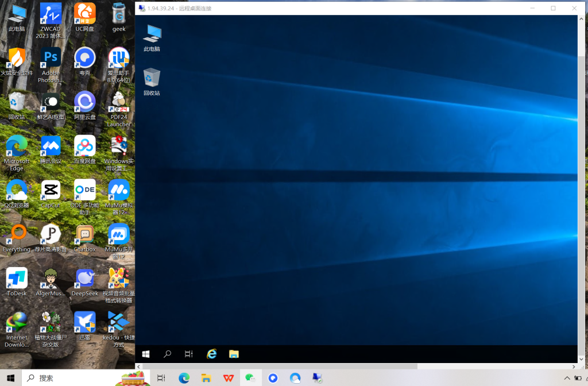Open File Explorer on remote taskbar

(234, 354)
